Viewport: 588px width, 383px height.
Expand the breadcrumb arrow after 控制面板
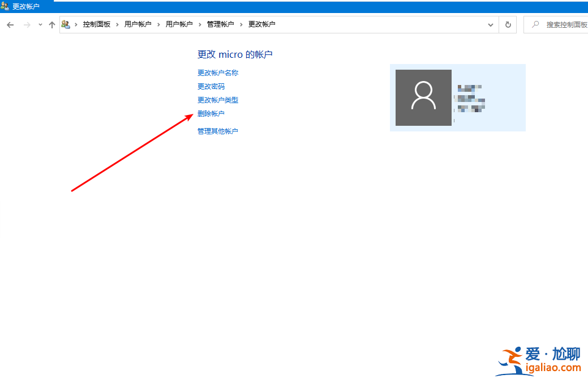116,24
